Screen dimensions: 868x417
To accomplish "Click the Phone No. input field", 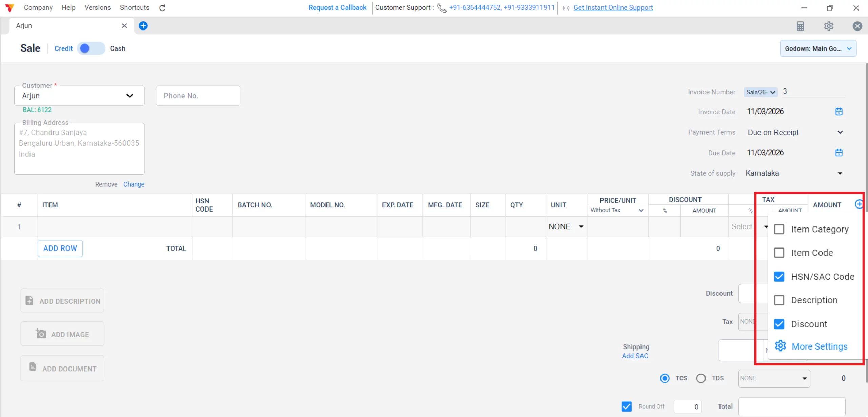I will (x=198, y=96).
